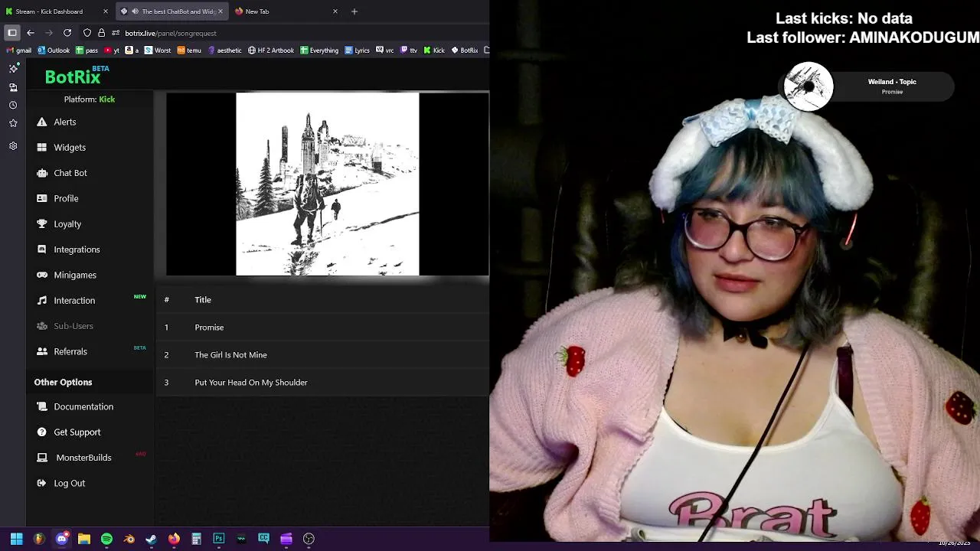Click the Firefox sidebar history clock icon
The height and width of the screenshot is (551, 980).
pos(13,106)
